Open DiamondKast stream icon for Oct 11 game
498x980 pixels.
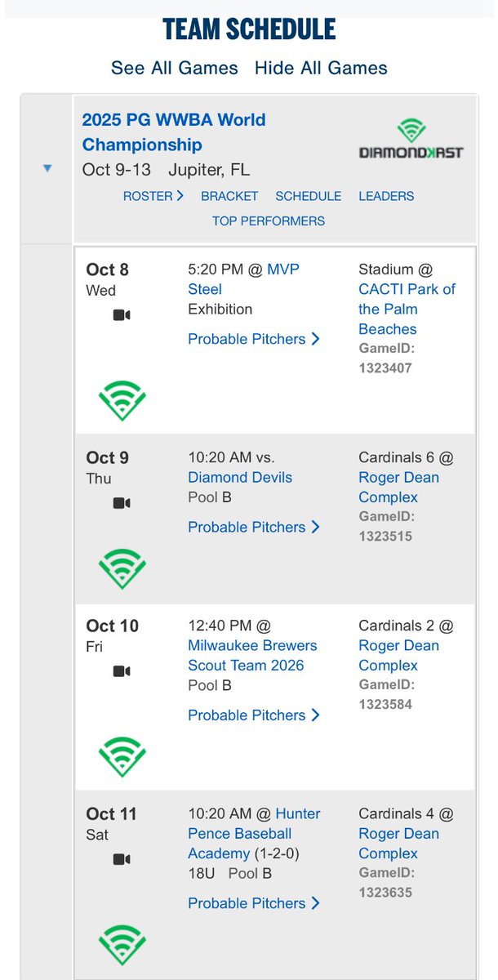click(x=122, y=945)
